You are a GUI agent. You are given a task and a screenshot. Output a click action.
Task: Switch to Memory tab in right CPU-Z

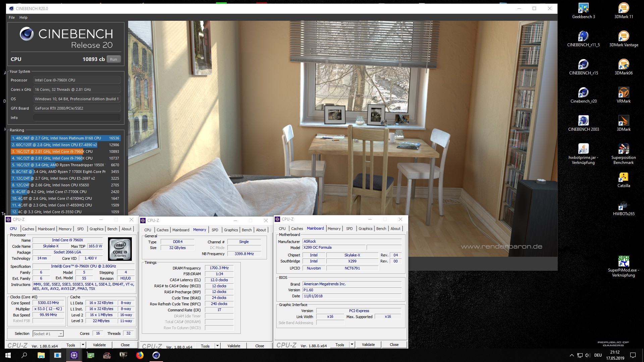334,229
